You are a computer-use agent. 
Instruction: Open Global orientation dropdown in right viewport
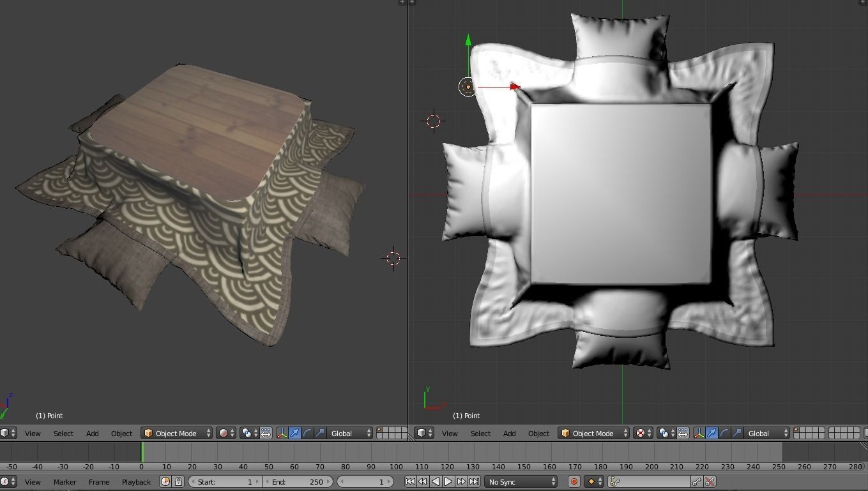click(x=767, y=433)
